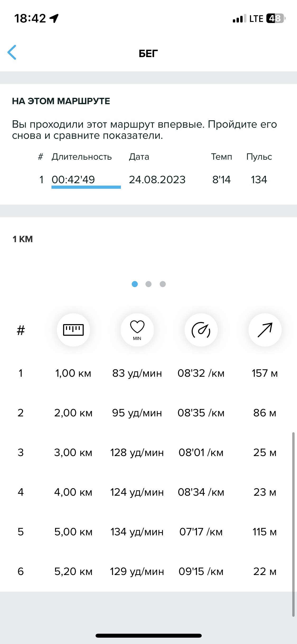Select the ascent arrow column icon

coord(265,330)
